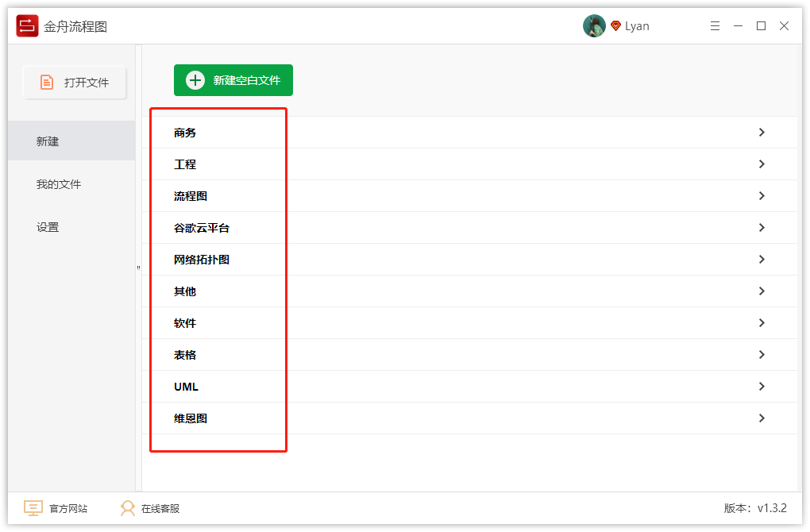Click the 版本: v1.3.2 version text

click(755, 508)
